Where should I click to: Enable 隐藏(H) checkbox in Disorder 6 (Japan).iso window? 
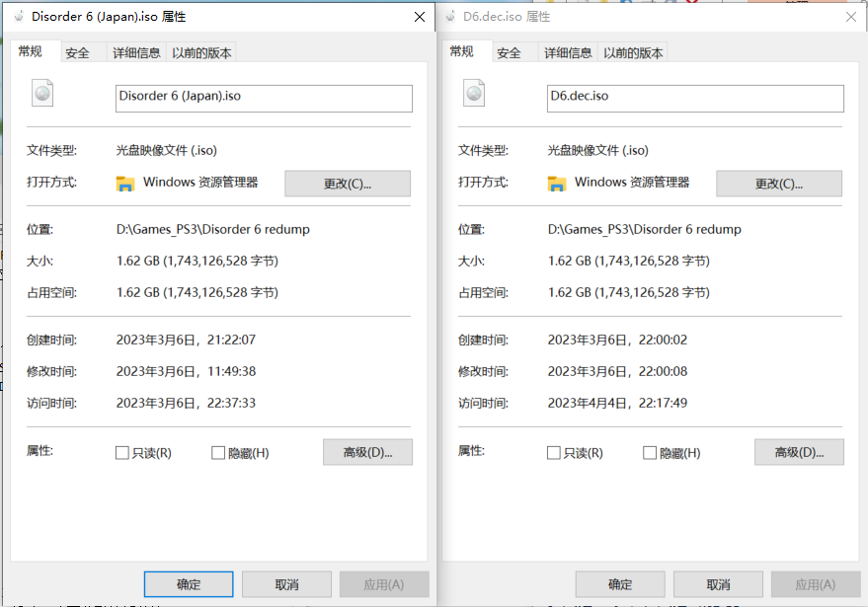click(218, 453)
